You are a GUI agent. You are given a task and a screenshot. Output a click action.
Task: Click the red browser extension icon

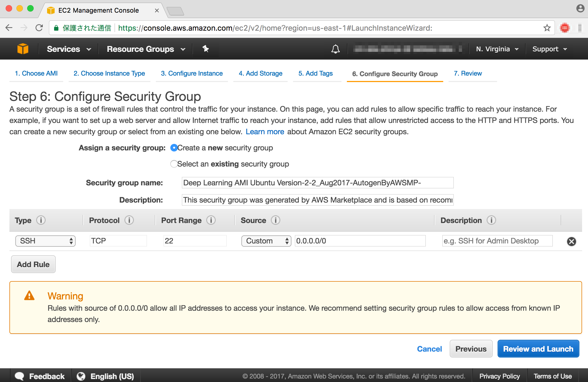[565, 28]
